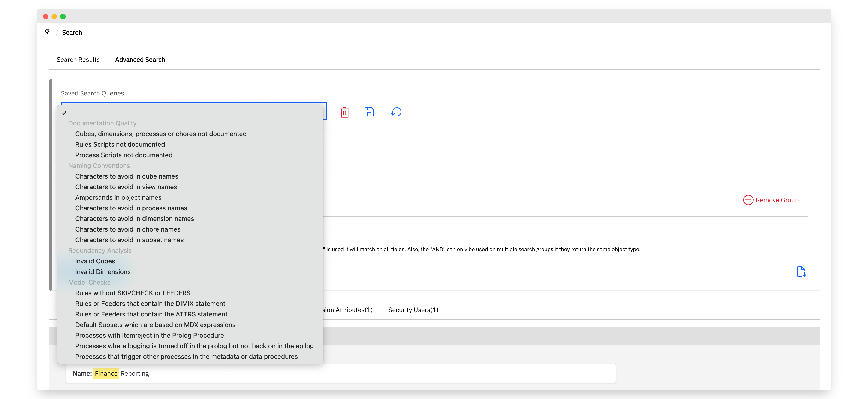Open the Advanced Search tab

(140, 60)
